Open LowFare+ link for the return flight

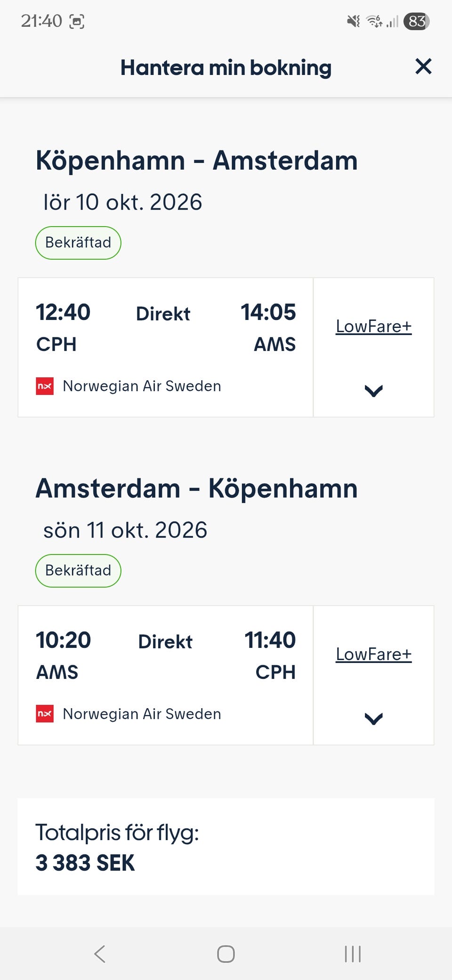point(373,654)
